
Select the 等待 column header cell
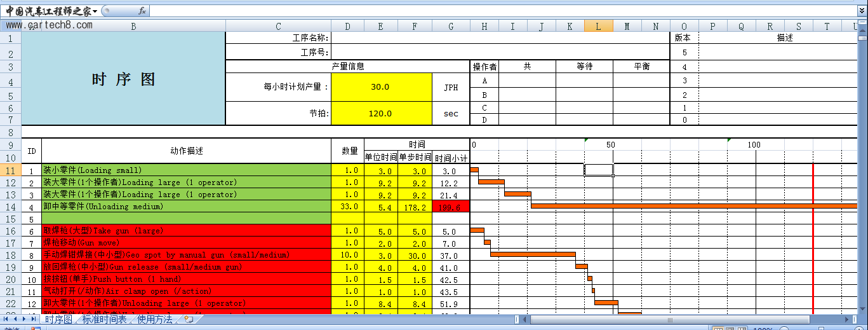point(584,67)
